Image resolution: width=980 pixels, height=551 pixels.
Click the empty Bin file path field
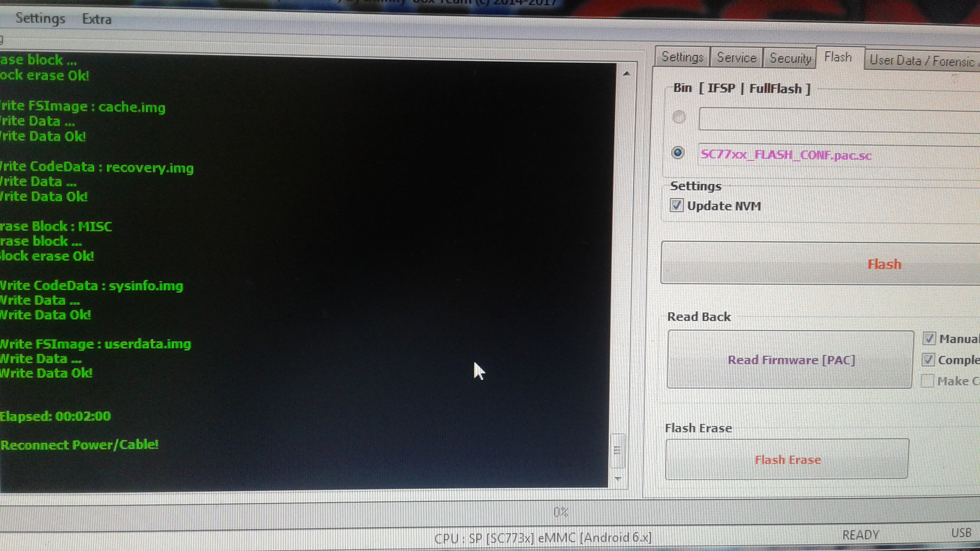coord(838,120)
